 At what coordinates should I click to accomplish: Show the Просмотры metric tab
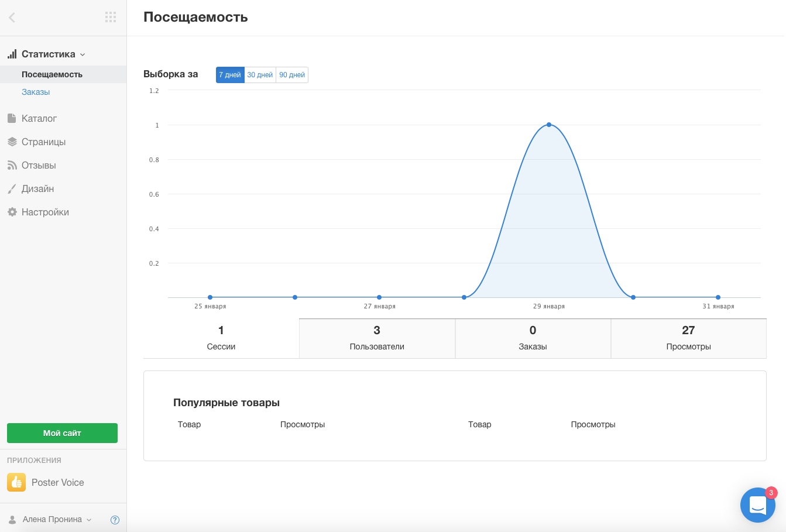point(688,338)
